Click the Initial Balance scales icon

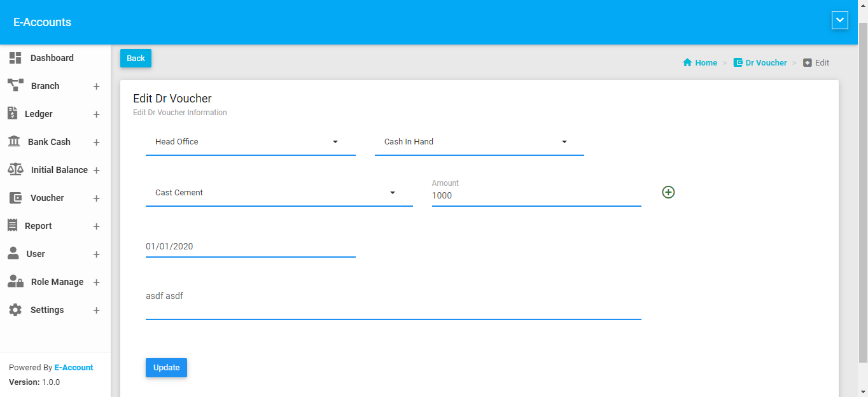15,169
